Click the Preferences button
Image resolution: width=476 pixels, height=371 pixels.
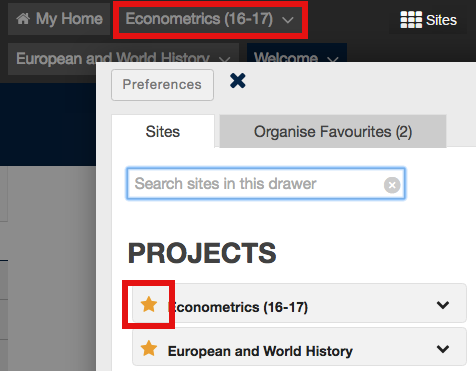(x=162, y=85)
